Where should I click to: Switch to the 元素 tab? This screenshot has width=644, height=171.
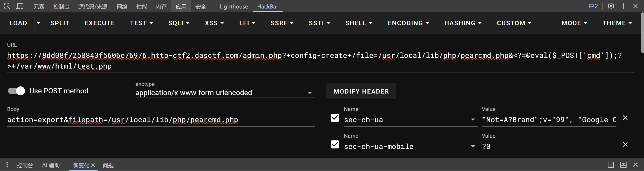click(39, 6)
